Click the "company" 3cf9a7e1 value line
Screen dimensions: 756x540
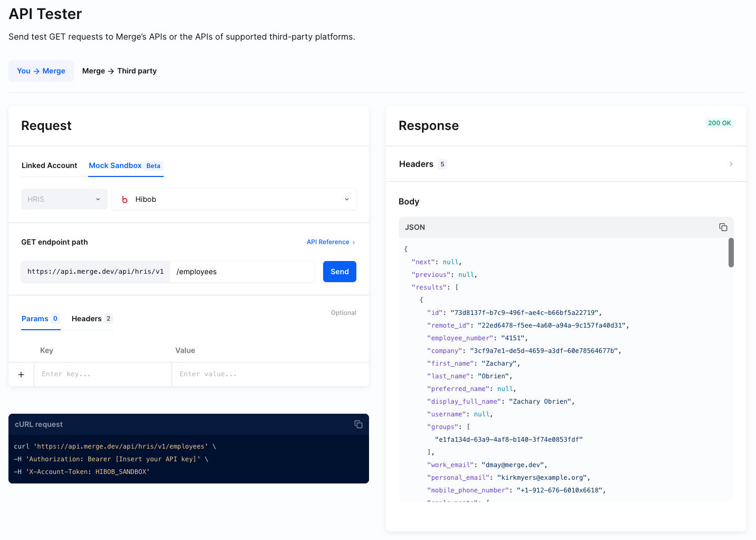(524, 351)
